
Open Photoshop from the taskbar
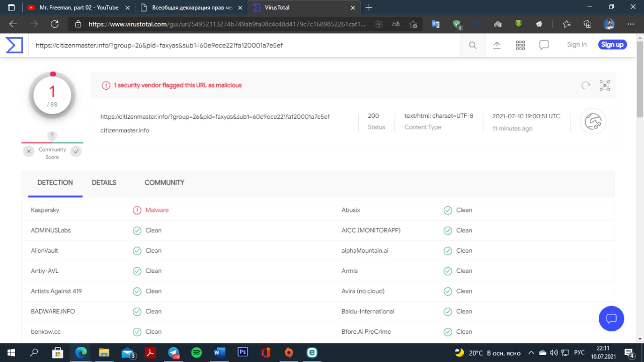tap(243, 352)
